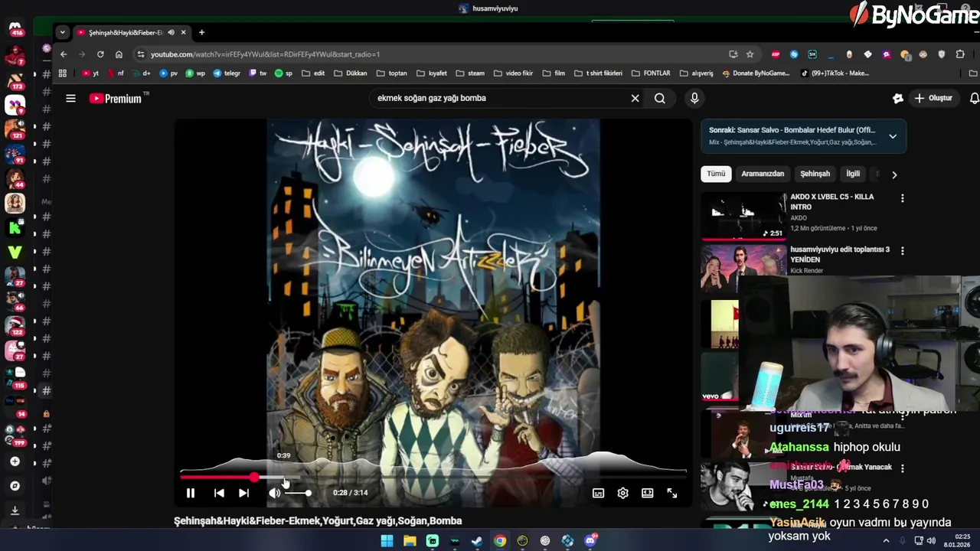Viewport: 980px width, 551px height.
Task: Open the steam bookmarks folder
Action: [470, 73]
